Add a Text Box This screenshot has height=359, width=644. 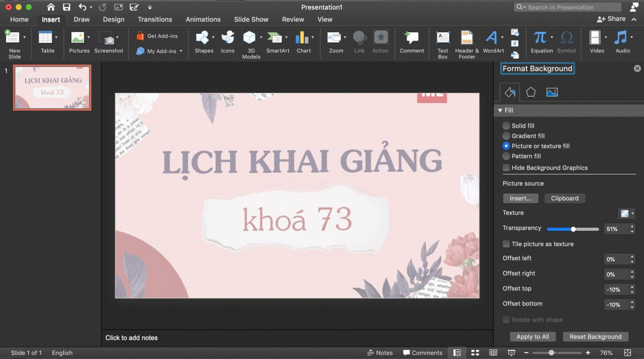click(x=443, y=39)
